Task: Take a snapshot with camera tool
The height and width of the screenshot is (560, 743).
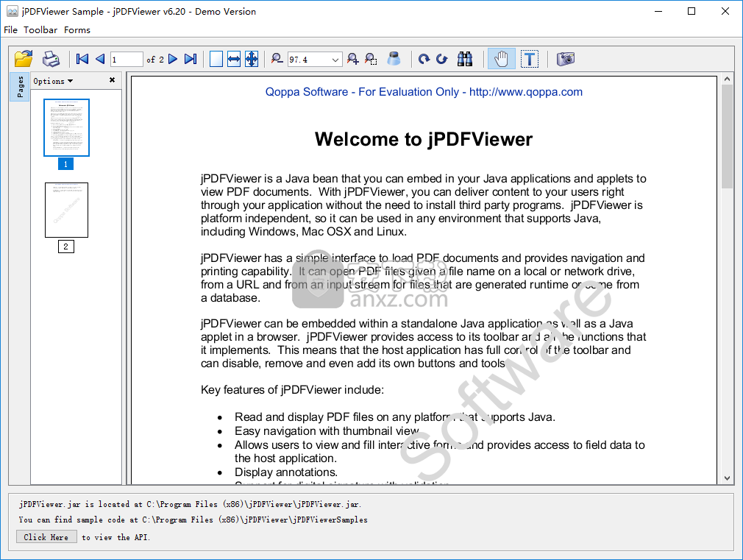Action: tap(565, 60)
